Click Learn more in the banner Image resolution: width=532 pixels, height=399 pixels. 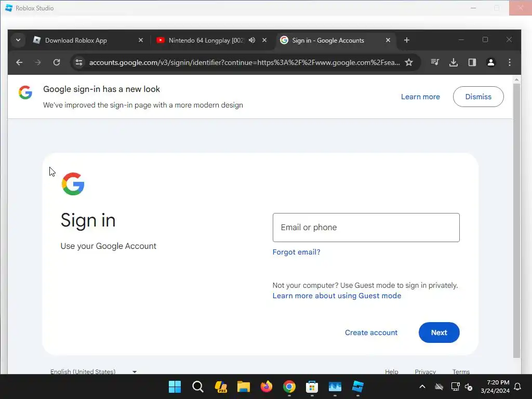[420, 97]
